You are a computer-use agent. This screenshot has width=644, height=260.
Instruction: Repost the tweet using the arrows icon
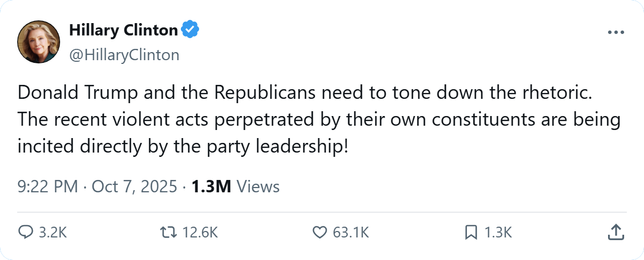[168, 232]
